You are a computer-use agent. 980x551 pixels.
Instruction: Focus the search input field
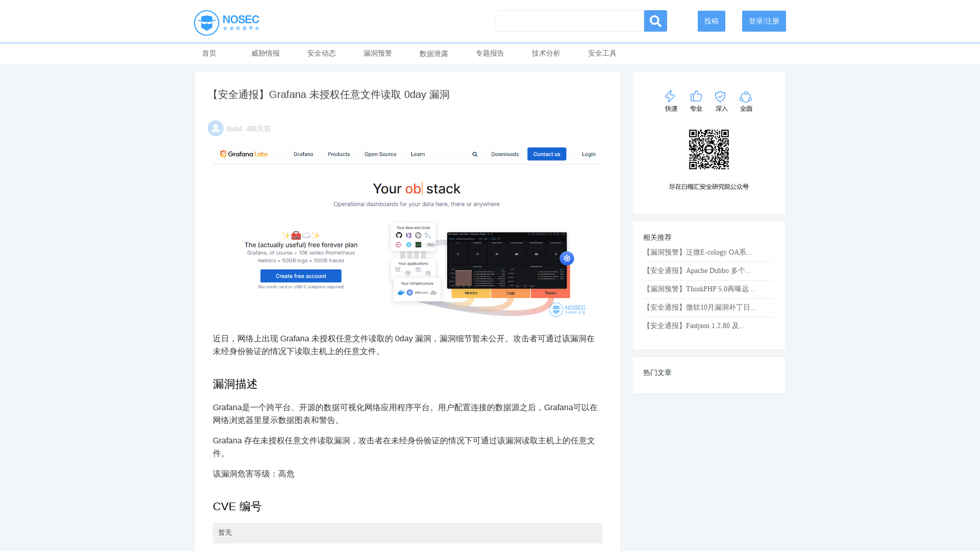tap(570, 21)
